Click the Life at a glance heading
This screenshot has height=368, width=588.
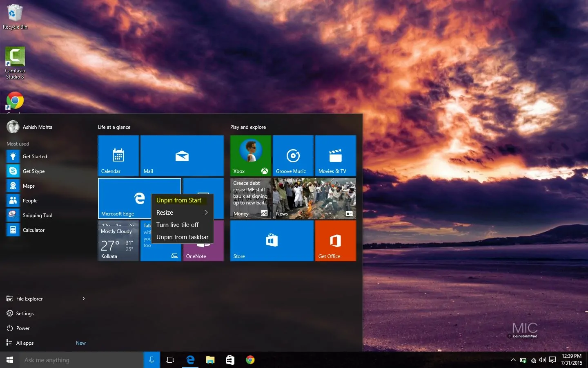pyautogui.click(x=114, y=127)
